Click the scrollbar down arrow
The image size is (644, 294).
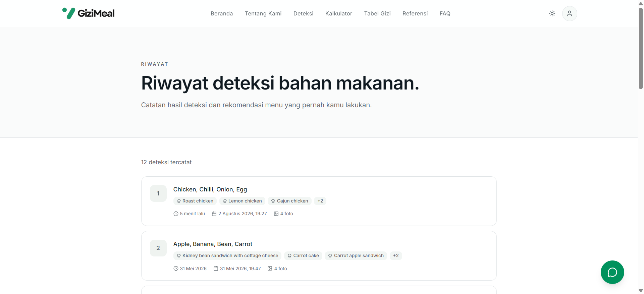pos(641,291)
